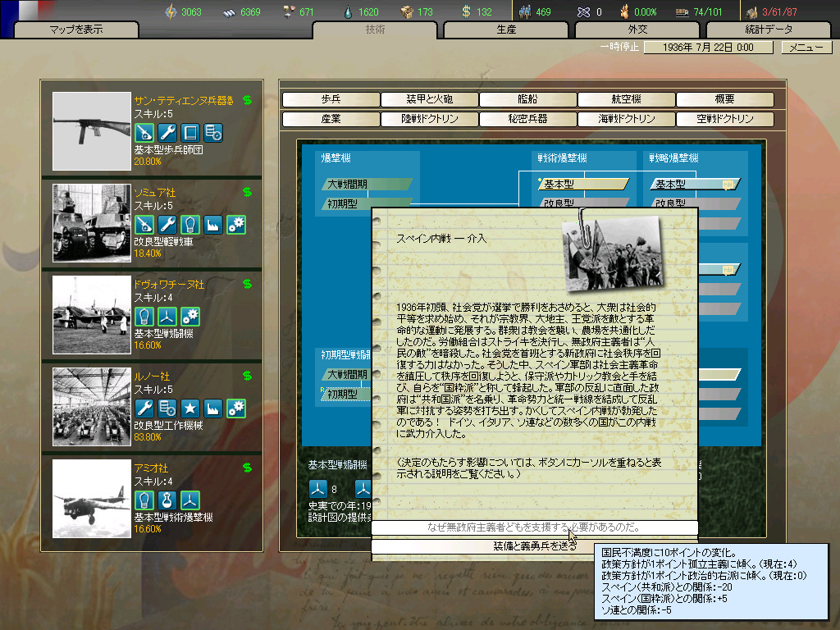Open the 技術 tab
The height and width of the screenshot is (630, 840).
375,30
